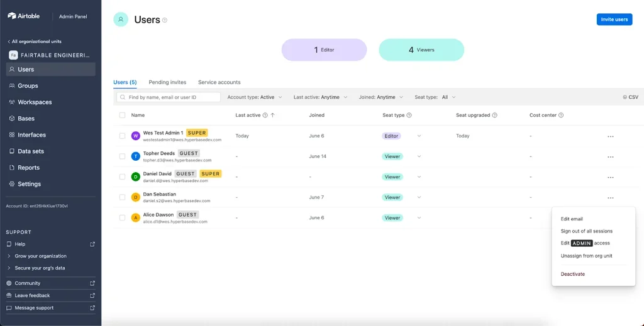Image resolution: width=644 pixels, height=326 pixels.
Task: Open the Help support link
Action: pos(50,244)
